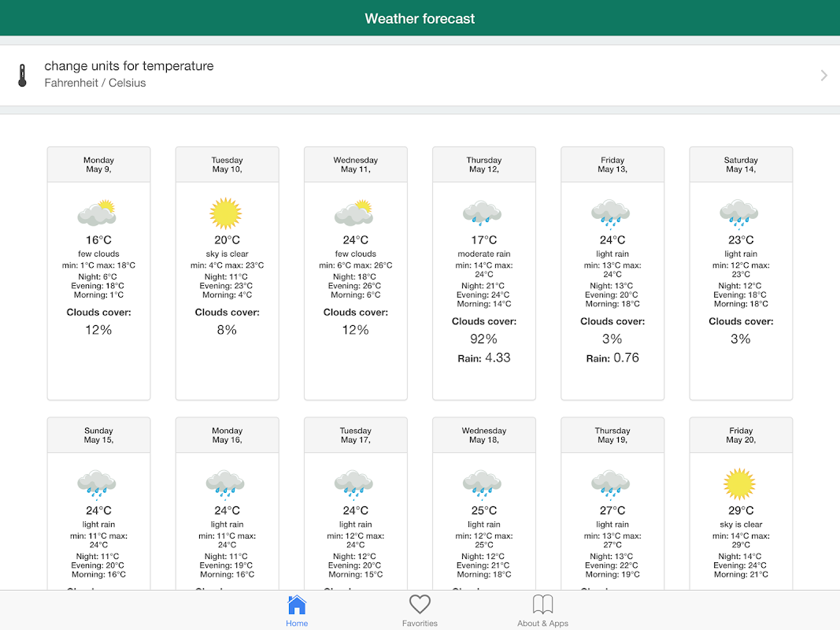The width and height of the screenshot is (840, 630).
Task: Click Monday May 16 rain cloud icon
Action: 225,484
